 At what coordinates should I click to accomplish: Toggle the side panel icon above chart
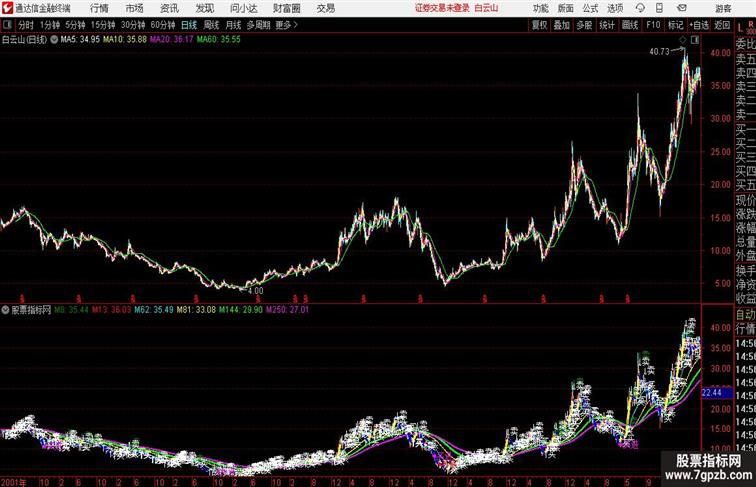pyautogui.click(x=695, y=40)
